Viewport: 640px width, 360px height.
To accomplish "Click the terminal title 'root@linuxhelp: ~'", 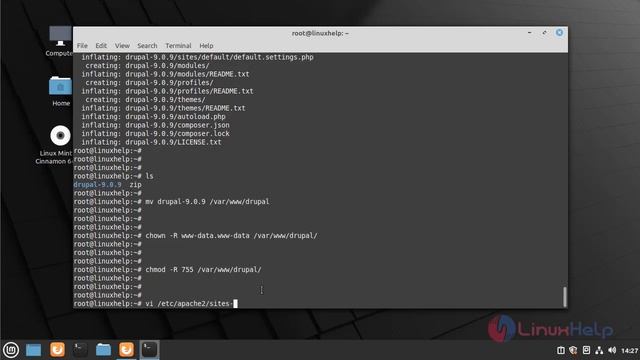I will 320,33.
